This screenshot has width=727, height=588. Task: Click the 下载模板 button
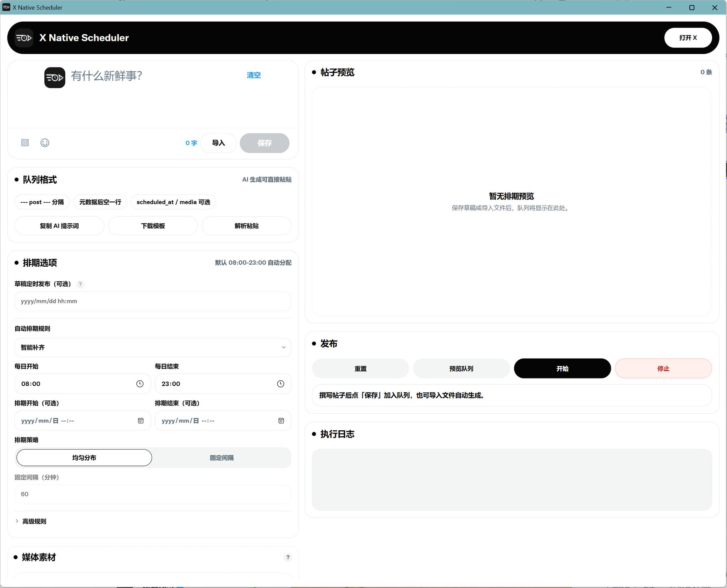pos(153,226)
